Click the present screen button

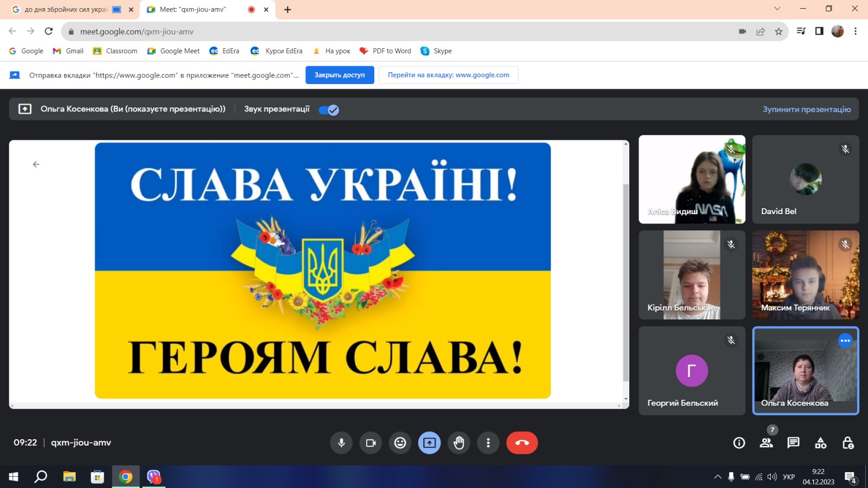click(429, 443)
